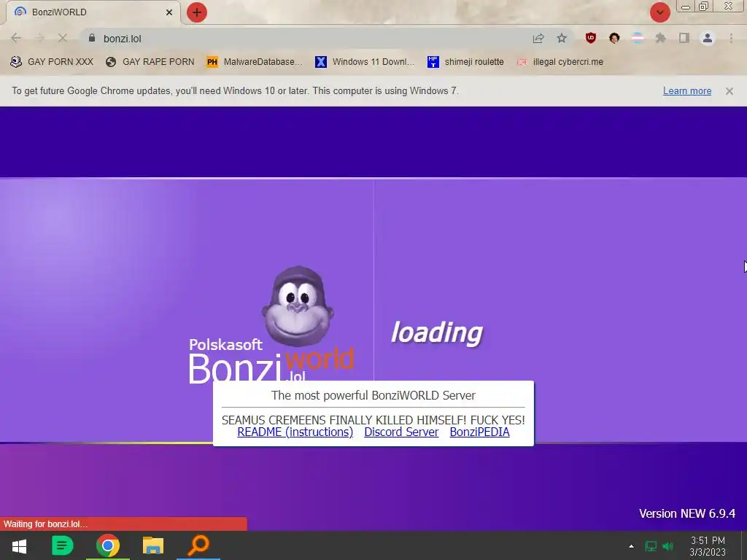Screen dimensions: 747x560
Task: Open the MalwareDatabase bookmark
Action: pyautogui.click(x=255, y=62)
